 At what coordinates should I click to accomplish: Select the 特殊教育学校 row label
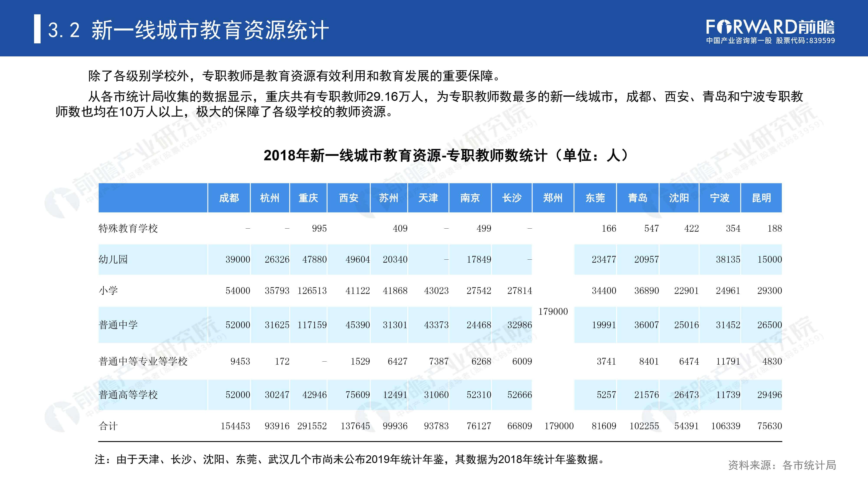coord(128,228)
